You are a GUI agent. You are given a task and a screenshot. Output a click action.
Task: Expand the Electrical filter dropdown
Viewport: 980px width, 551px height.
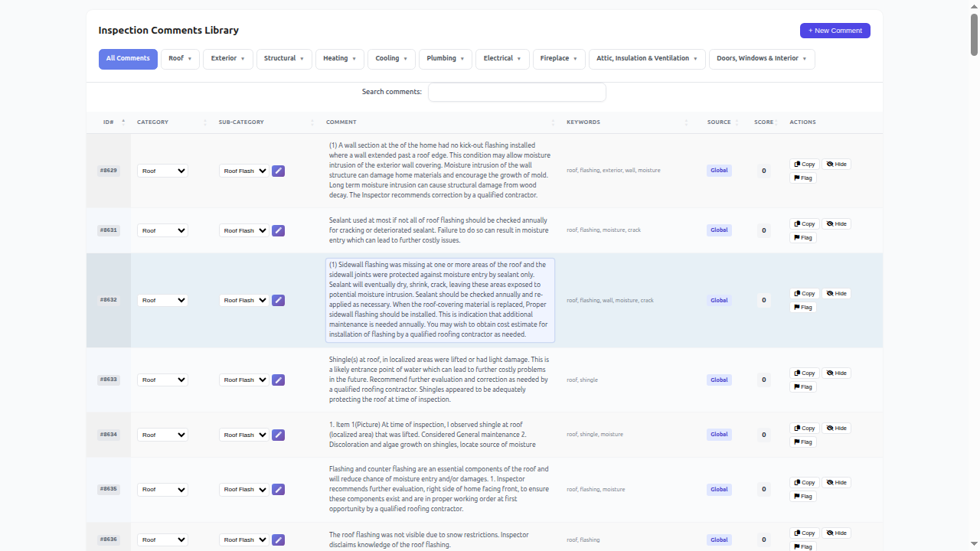tap(502, 58)
